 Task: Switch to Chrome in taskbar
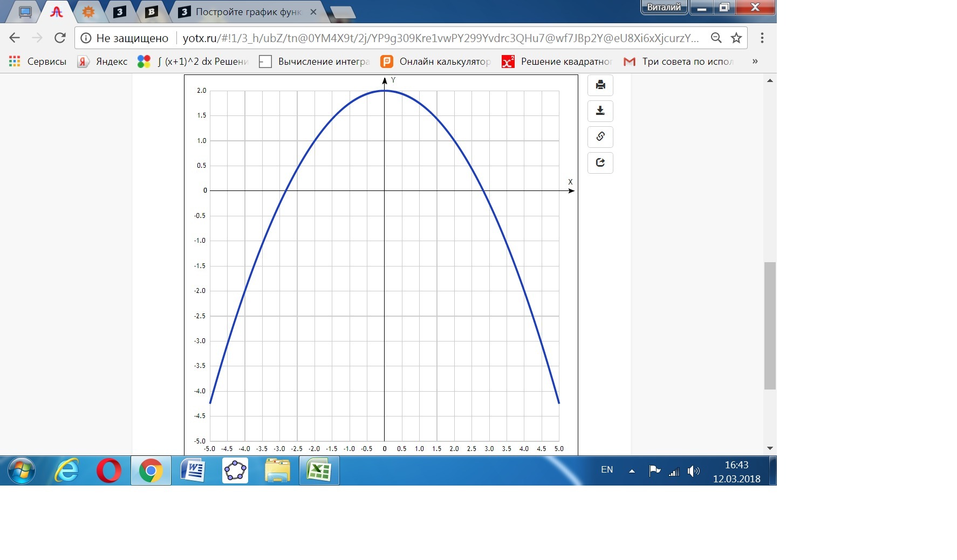(x=151, y=471)
